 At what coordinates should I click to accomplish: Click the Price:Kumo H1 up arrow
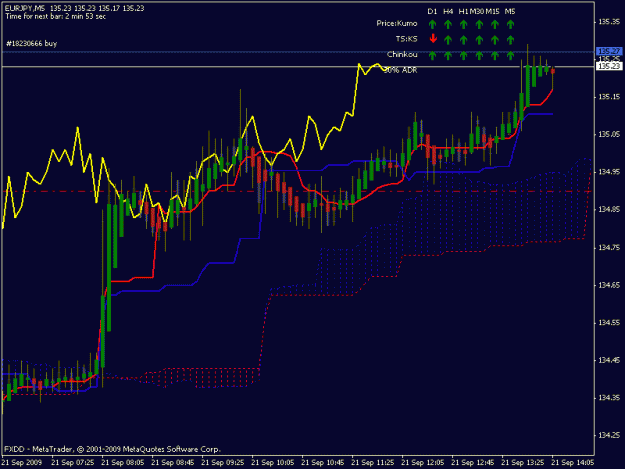click(x=464, y=24)
